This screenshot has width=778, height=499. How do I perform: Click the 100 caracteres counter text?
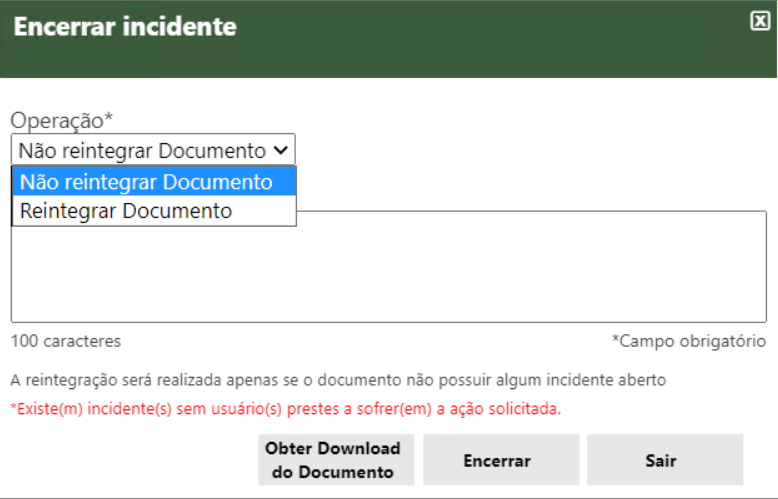point(66,341)
